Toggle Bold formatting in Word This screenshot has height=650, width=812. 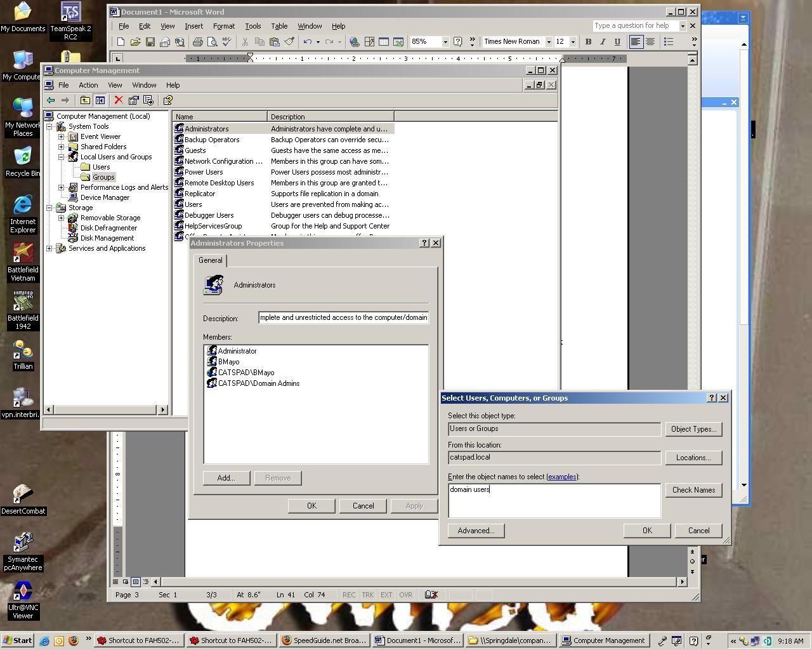[588, 42]
